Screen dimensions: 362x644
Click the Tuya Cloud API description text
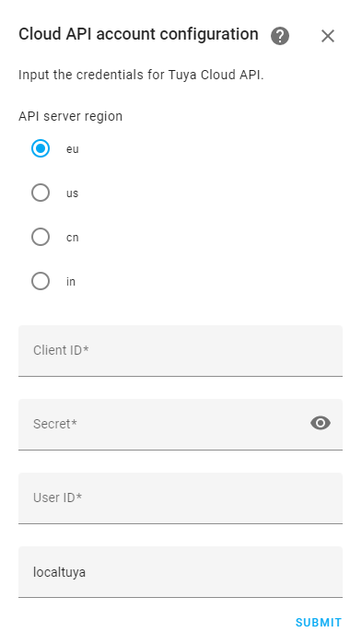click(x=141, y=76)
